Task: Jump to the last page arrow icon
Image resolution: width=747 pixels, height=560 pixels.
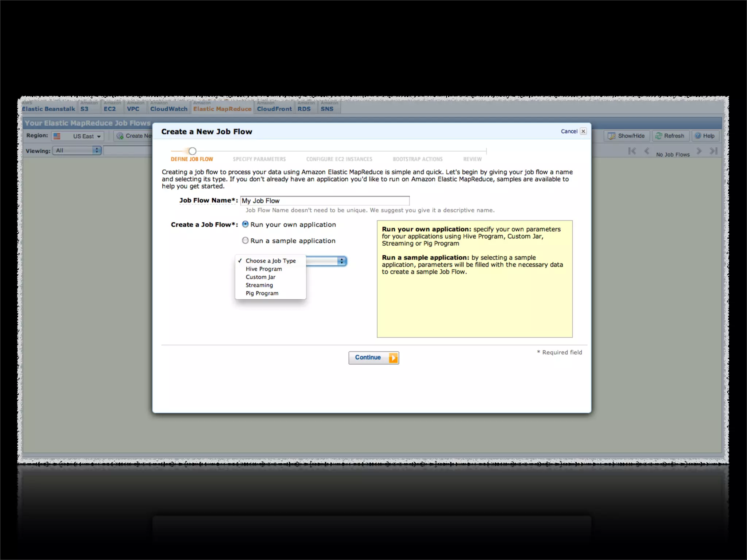Action: point(713,151)
